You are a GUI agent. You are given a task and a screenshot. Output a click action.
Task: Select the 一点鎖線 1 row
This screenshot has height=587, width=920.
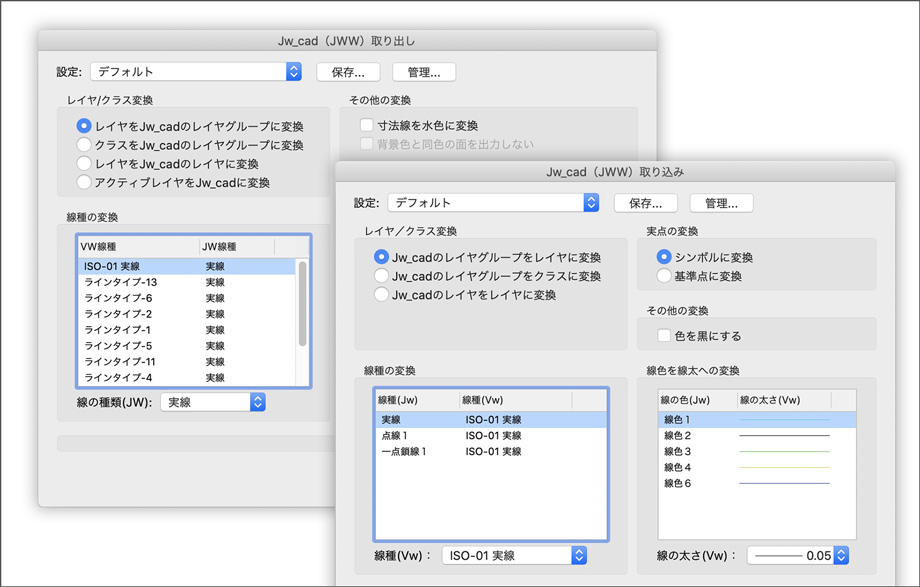click(x=491, y=451)
